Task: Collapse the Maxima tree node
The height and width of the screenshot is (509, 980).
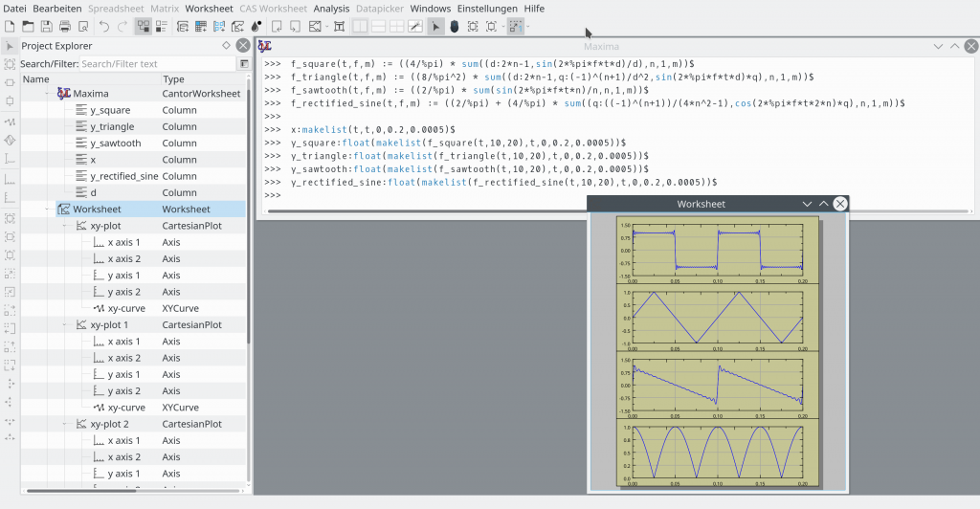Action: pyautogui.click(x=49, y=94)
